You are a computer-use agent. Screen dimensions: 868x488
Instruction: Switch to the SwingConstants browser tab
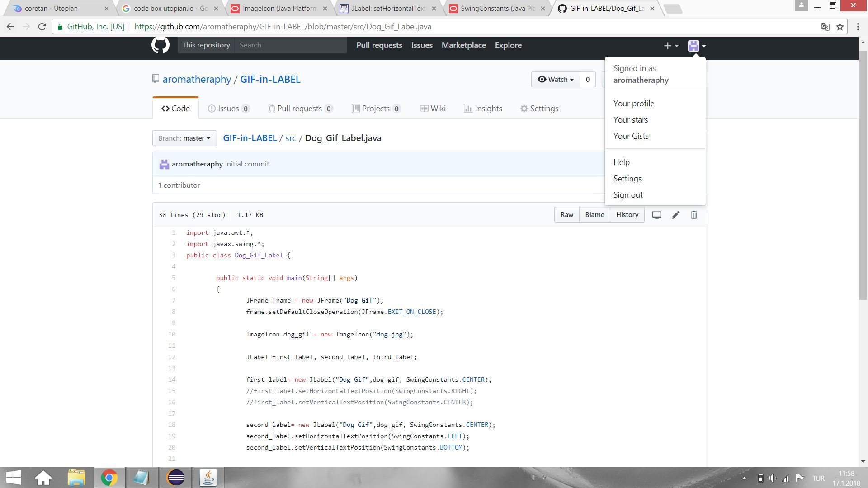click(x=498, y=8)
